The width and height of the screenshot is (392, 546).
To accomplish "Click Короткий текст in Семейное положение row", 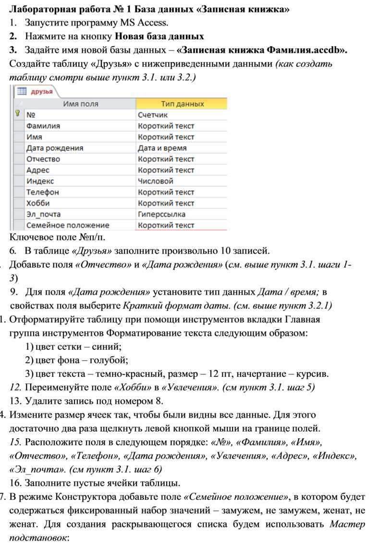I will click(x=182, y=225).
